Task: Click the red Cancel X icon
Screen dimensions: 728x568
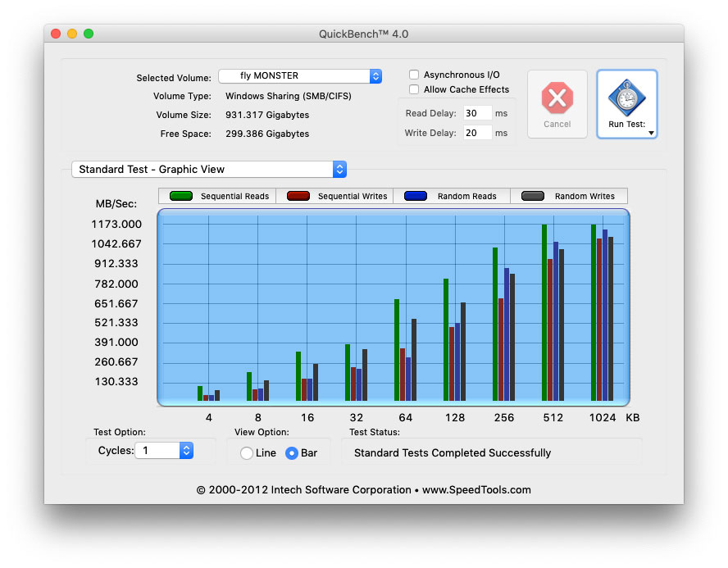Action: (x=557, y=98)
